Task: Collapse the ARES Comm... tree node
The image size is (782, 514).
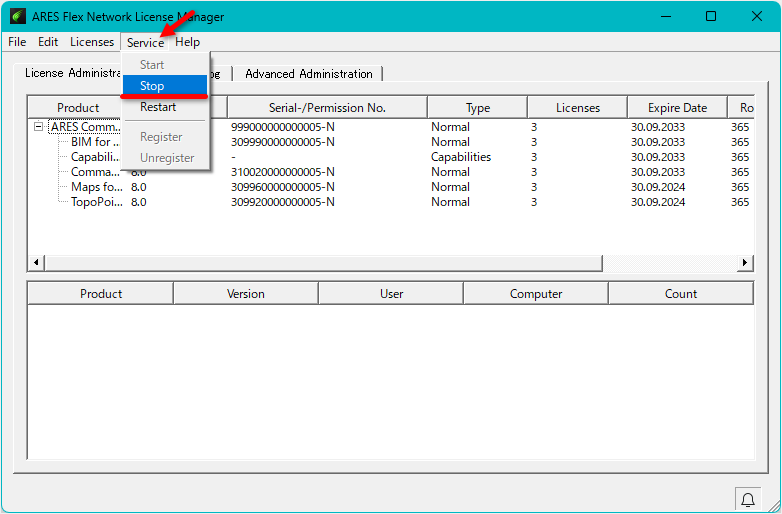Action: [x=38, y=127]
